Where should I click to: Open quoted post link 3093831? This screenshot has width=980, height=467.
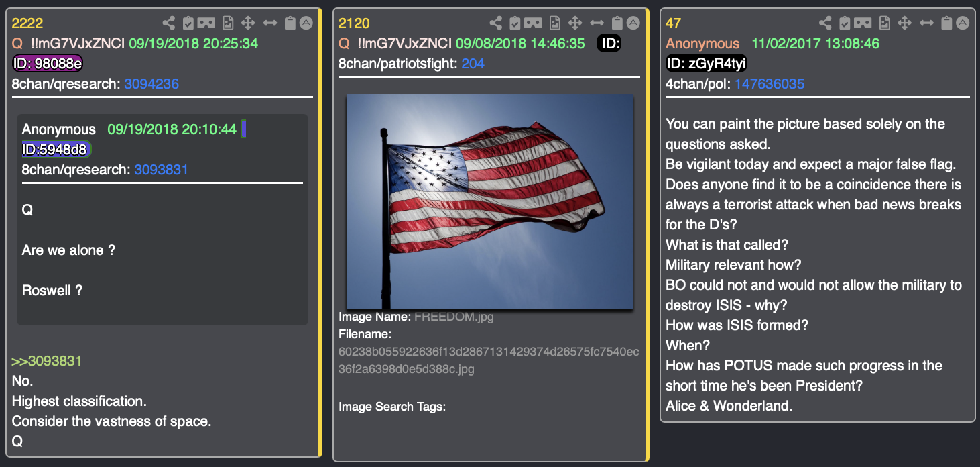coord(161,170)
